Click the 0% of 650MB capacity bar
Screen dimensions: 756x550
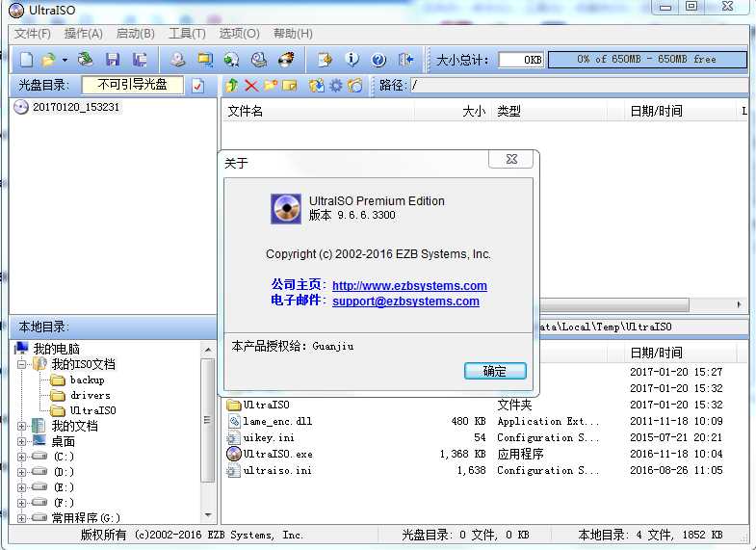pyautogui.click(x=647, y=60)
